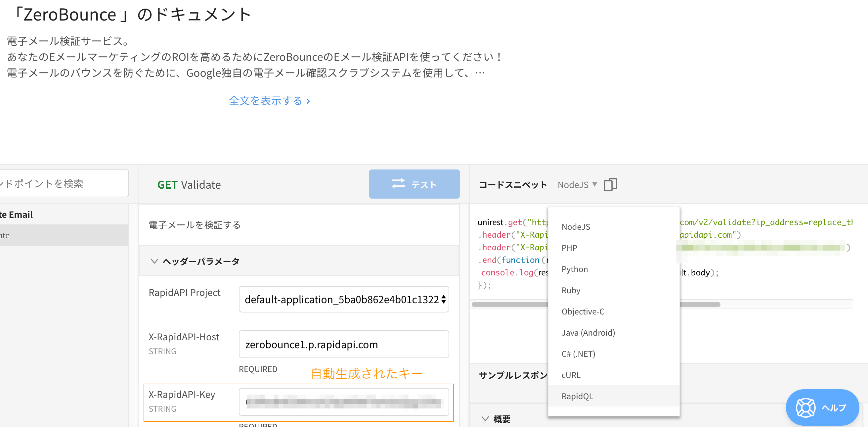Select cURL in the dropdown list
Image resolution: width=868 pixels, height=427 pixels.
click(571, 375)
